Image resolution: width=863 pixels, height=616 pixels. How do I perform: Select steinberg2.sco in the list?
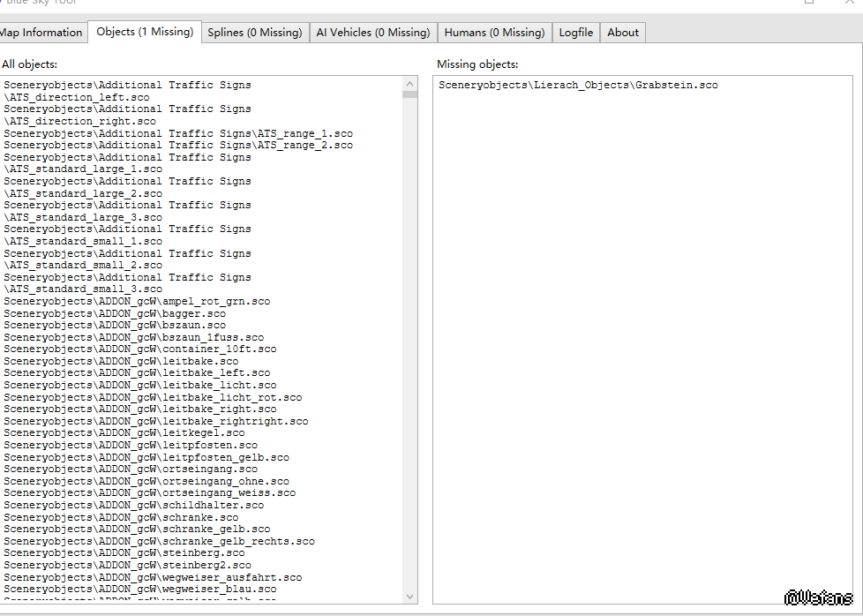[x=127, y=565]
